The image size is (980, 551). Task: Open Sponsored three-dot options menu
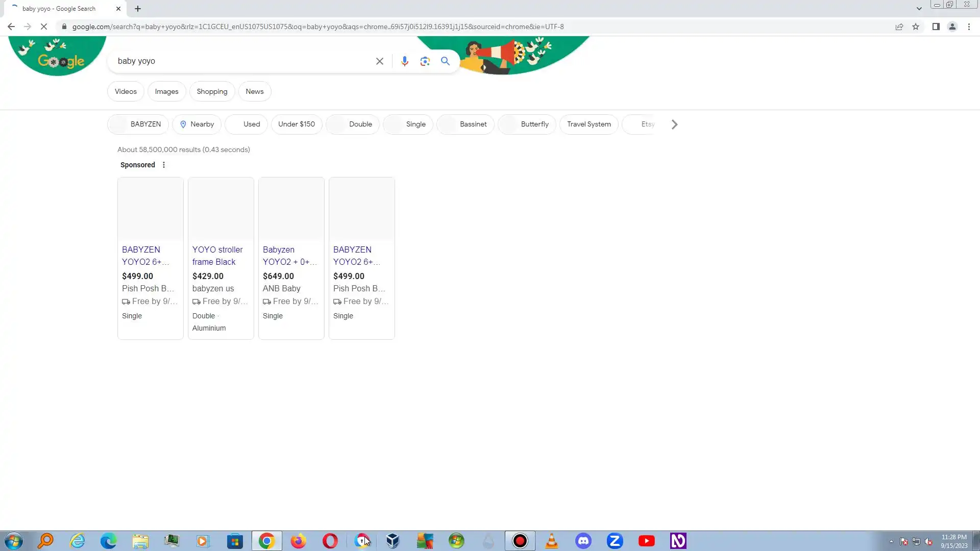[x=163, y=165]
